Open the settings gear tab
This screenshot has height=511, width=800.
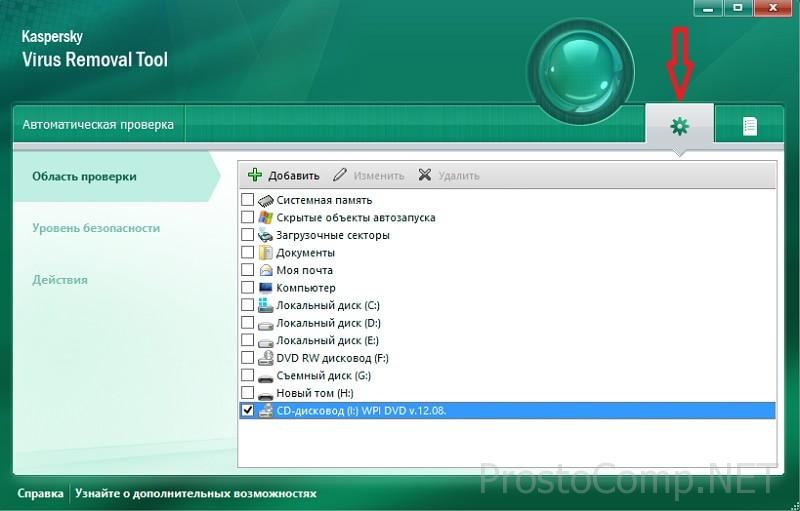point(680,126)
